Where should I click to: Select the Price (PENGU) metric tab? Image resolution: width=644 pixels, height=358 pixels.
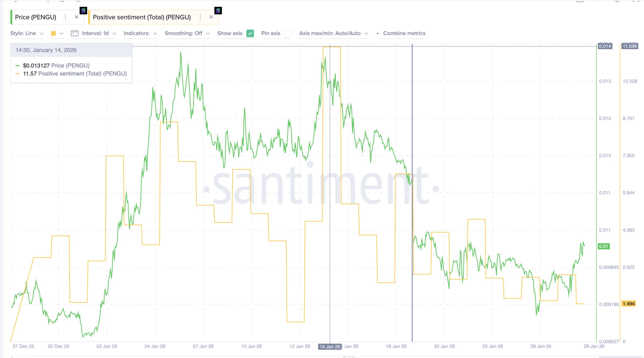click(36, 17)
